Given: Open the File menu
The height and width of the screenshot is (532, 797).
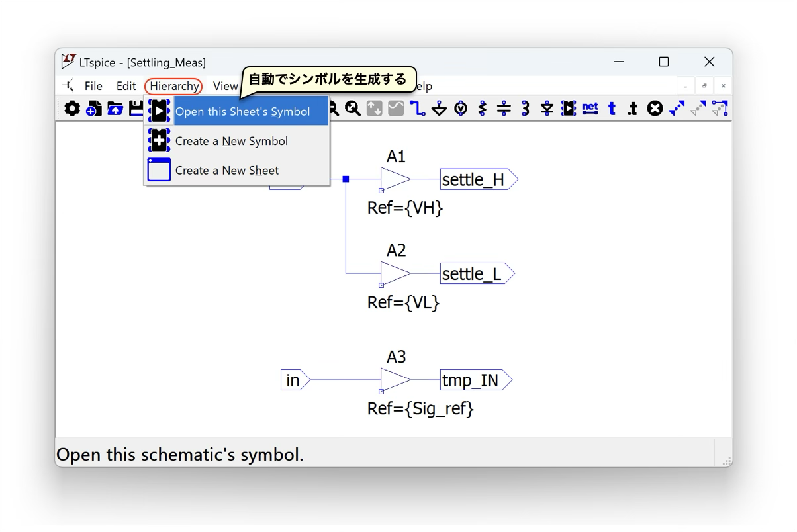Looking at the screenshot, I should 93,86.
